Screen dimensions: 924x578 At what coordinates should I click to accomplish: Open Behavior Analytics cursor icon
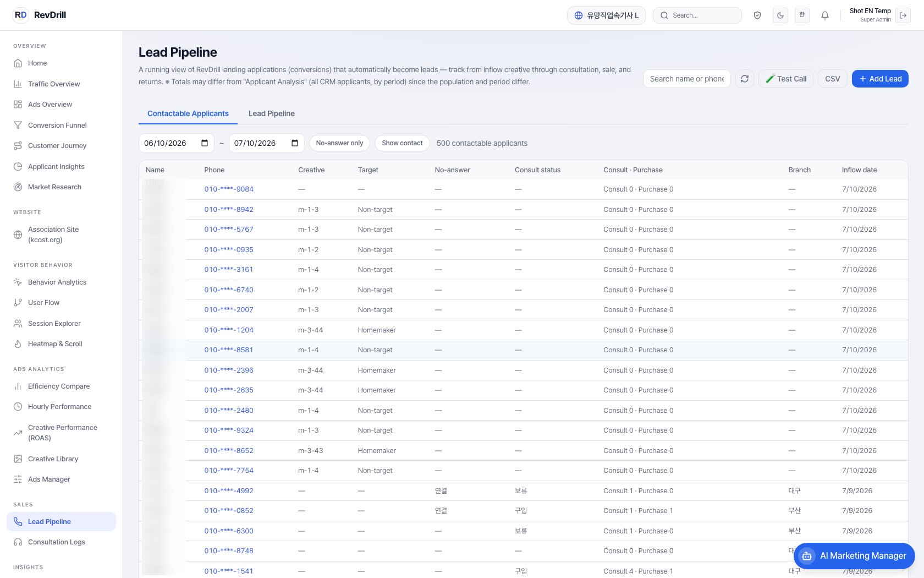point(18,282)
